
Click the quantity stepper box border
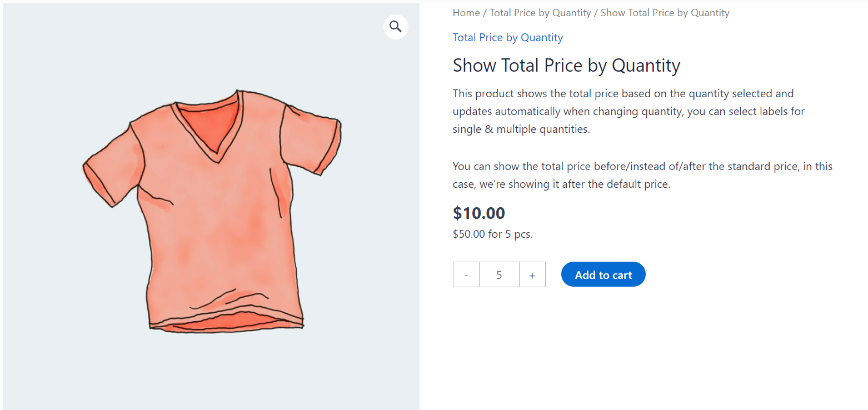tap(498, 262)
